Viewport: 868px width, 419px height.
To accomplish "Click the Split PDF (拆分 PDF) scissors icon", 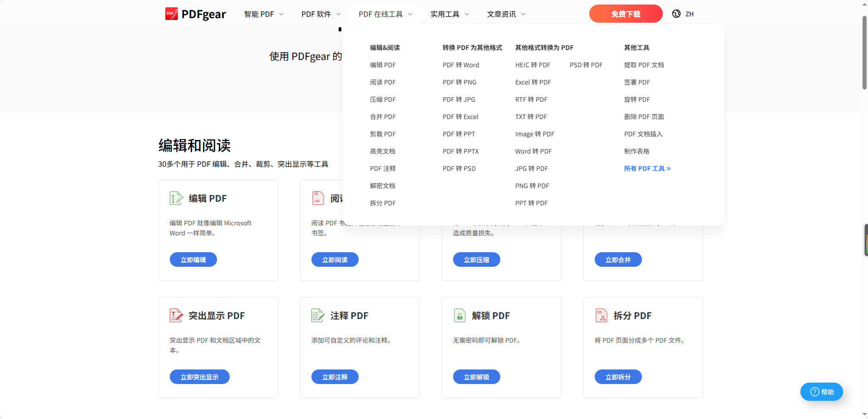I will tap(601, 315).
